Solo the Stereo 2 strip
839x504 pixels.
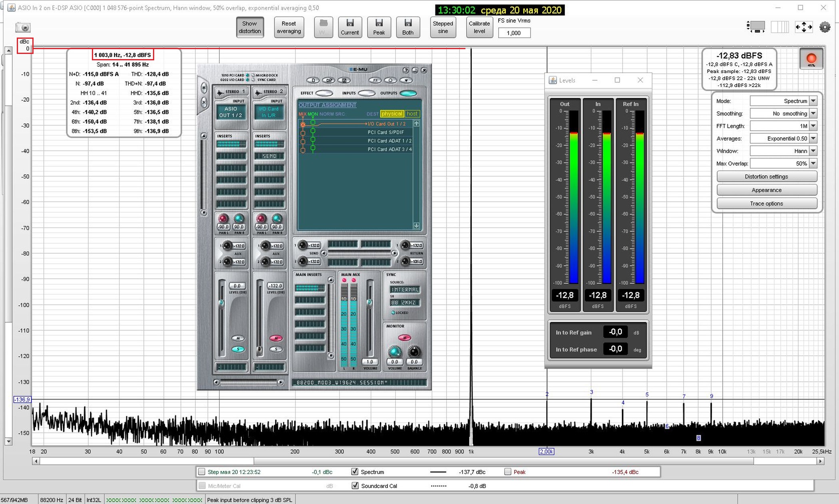point(276,349)
